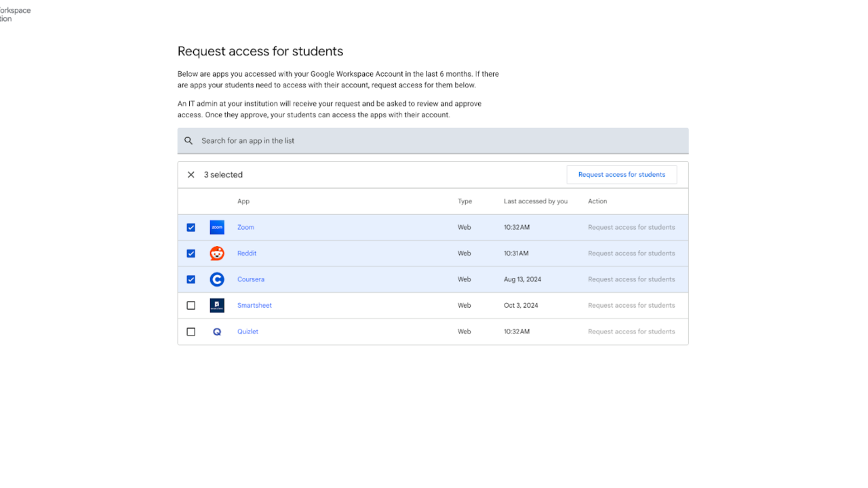This screenshot has width=868, height=488.
Task: Click the Reddit app icon
Action: click(217, 253)
